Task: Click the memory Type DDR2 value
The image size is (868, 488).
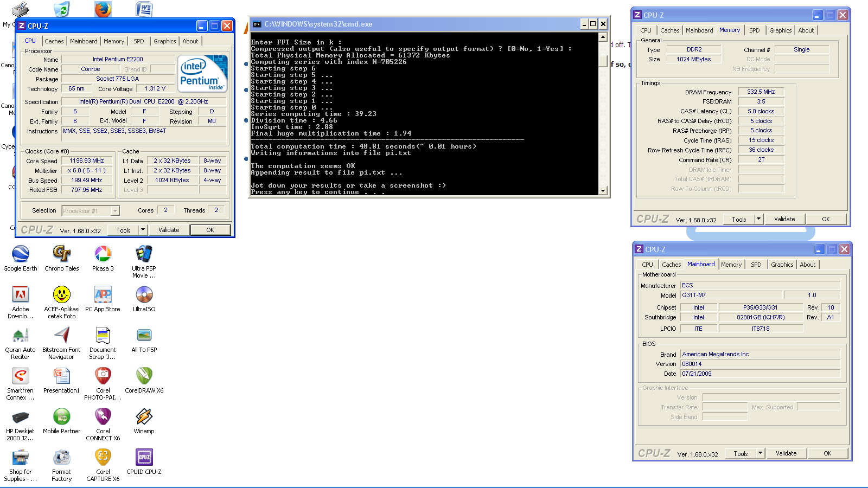Action: (x=694, y=49)
